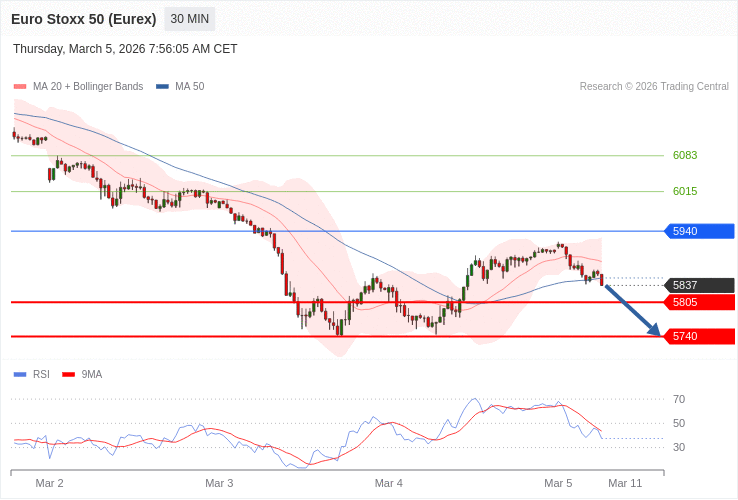Image resolution: width=738 pixels, height=500 pixels.
Task: Click the MA 50 legend label
Action: pyautogui.click(x=190, y=87)
